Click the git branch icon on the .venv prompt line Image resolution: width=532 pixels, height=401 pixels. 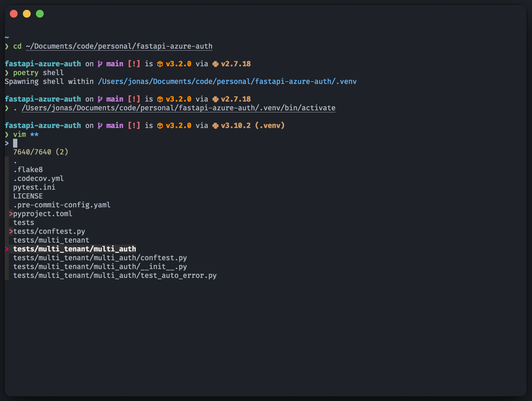pyautogui.click(x=100, y=126)
